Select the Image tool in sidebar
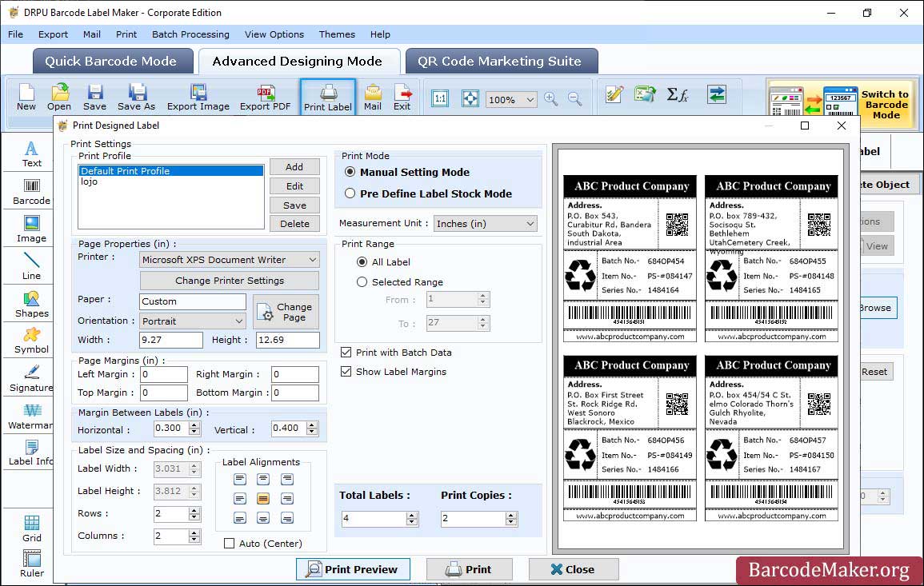This screenshot has height=586, width=924. [x=31, y=229]
